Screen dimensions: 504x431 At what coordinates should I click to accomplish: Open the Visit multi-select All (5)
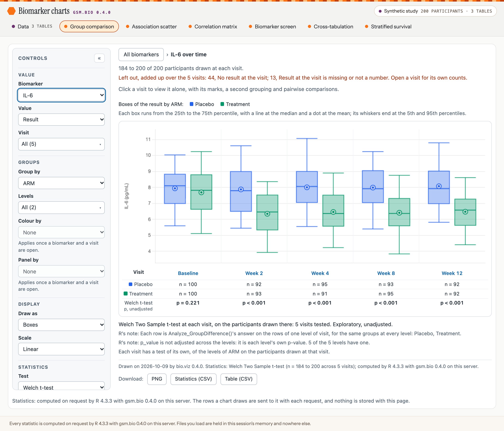[x=61, y=144]
